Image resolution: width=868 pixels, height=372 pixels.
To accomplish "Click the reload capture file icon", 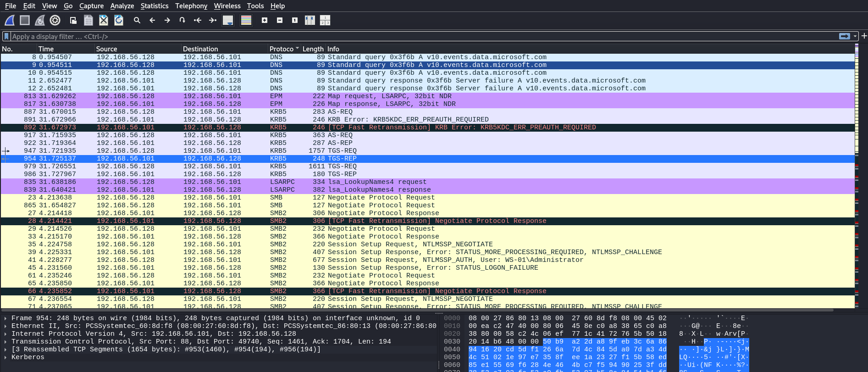I will click(x=119, y=20).
